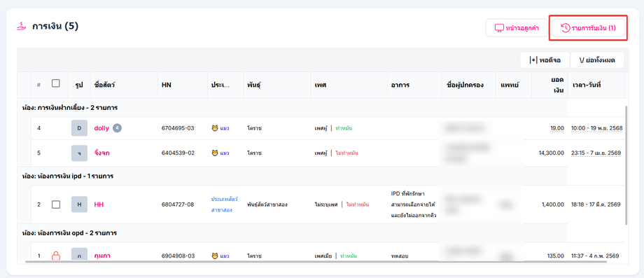Screen dimensions: 644x278
Task: Open the รายการรับเงิน (1) history button
Action: click(x=588, y=28)
